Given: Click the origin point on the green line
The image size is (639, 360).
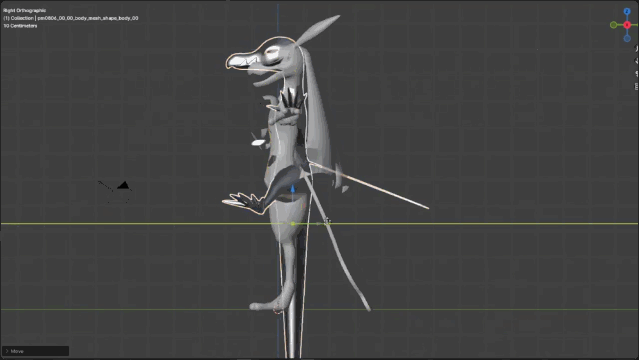Looking at the screenshot, I should tap(293, 223).
